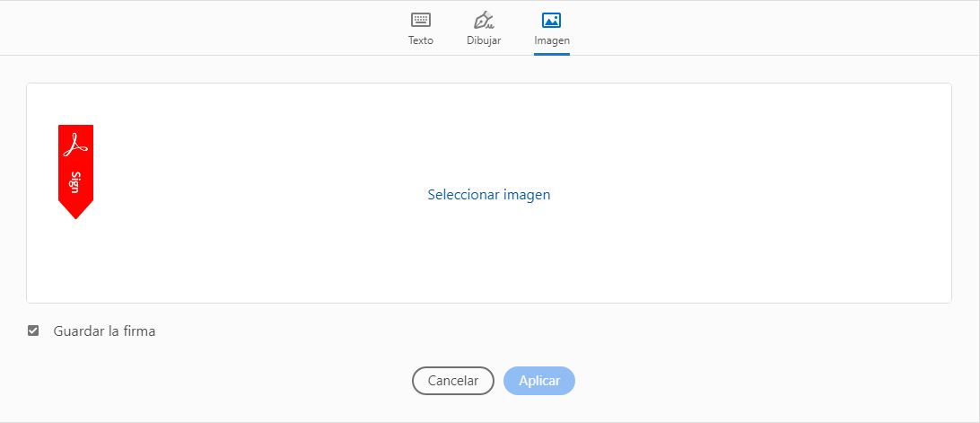
Task: Select the pen icon above Dibujar
Action: tap(484, 20)
